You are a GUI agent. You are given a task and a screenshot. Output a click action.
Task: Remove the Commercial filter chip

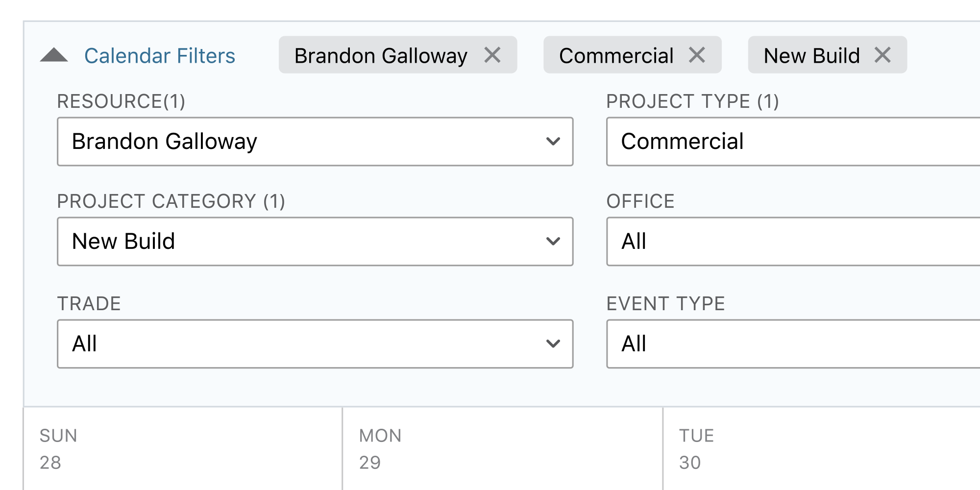coord(697,55)
